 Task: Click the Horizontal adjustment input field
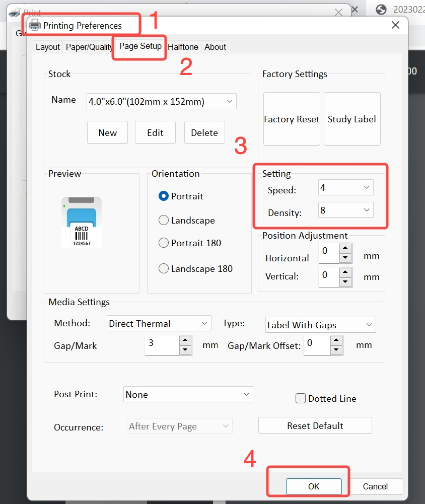point(328,253)
